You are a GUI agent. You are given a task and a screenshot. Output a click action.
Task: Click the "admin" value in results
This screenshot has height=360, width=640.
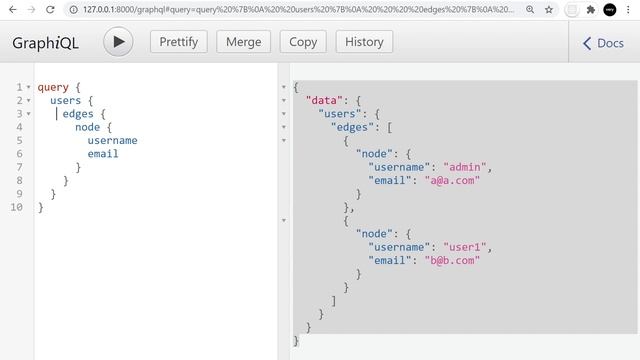pos(465,167)
